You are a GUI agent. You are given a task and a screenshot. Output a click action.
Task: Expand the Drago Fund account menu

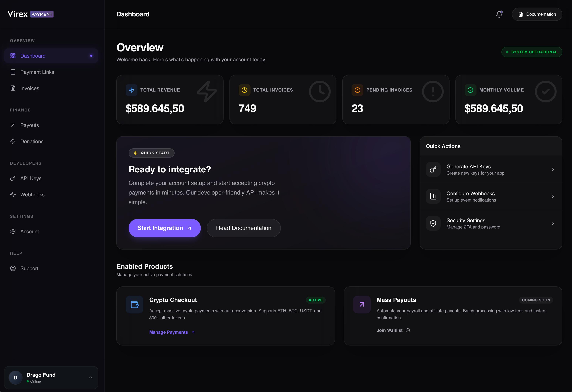tap(90, 377)
